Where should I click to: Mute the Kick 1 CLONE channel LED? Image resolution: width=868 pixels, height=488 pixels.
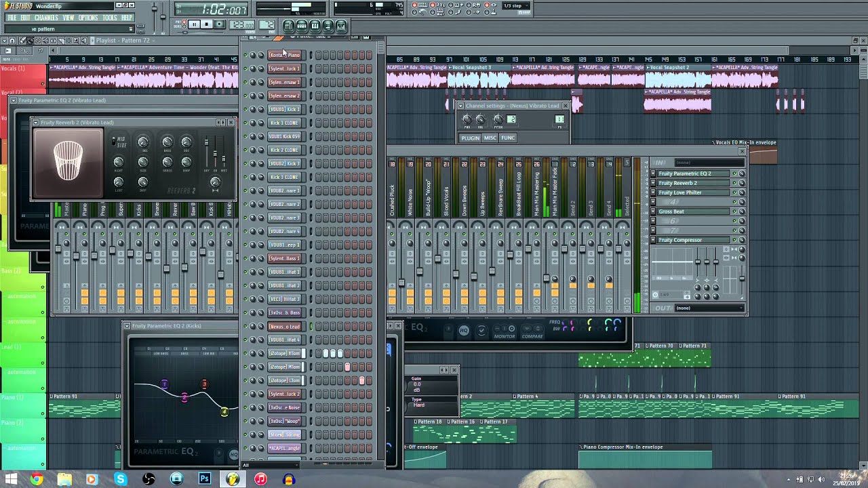pyautogui.click(x=245, y=123)
